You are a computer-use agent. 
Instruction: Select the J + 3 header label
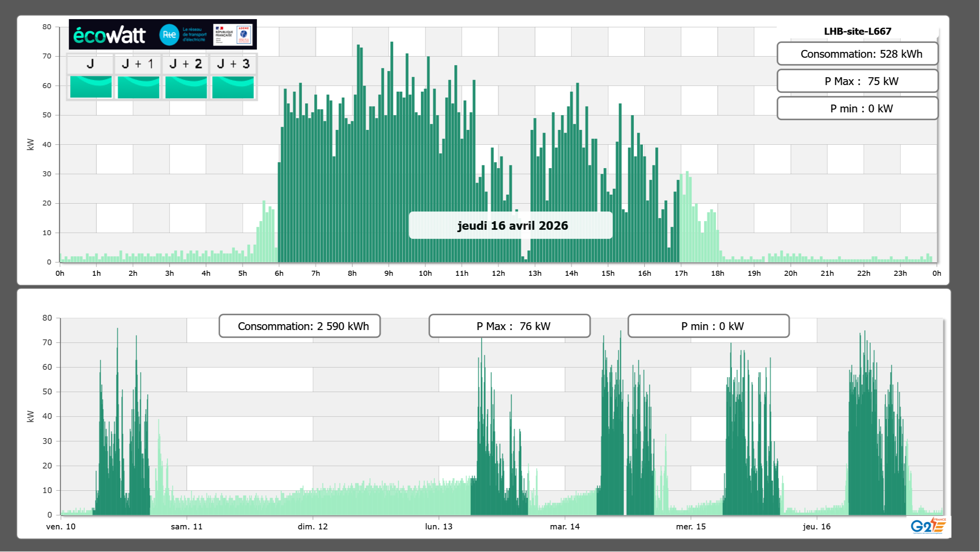[233, 64]
